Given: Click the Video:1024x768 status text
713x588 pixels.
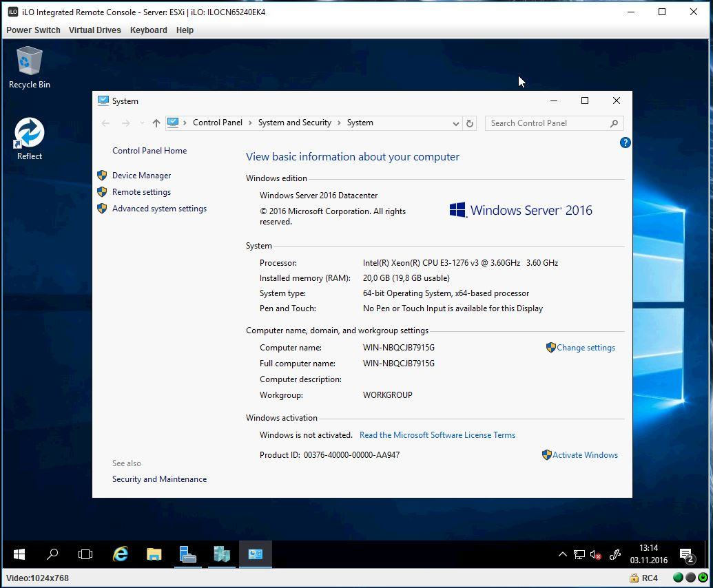Looking at the screenshot, I should [37, 578].
